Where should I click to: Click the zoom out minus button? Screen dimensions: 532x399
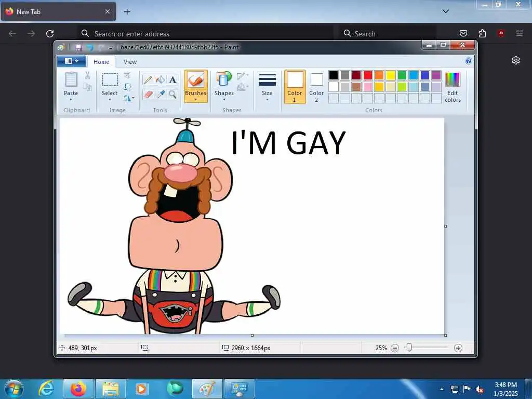[x=395, y=348]
